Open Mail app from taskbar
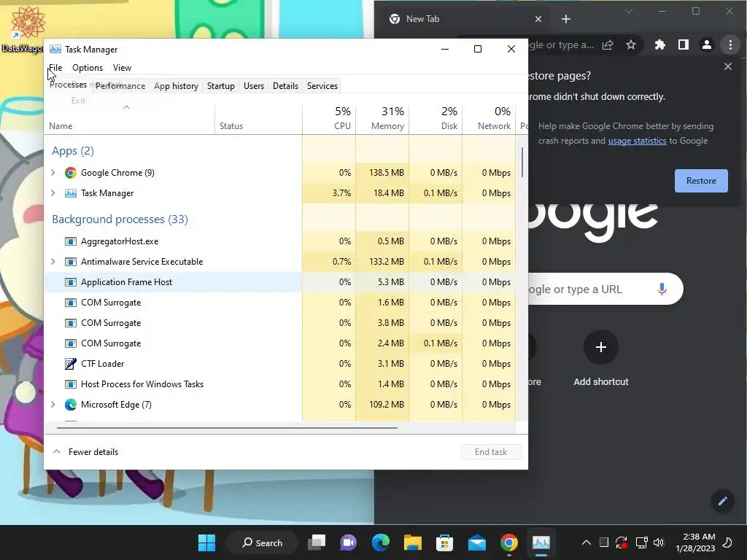Viewport: 747px width, 560px height. [477, 542]
